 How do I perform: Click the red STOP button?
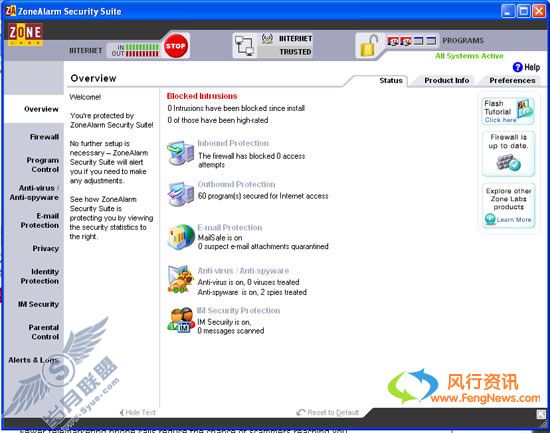coord(175,46)
